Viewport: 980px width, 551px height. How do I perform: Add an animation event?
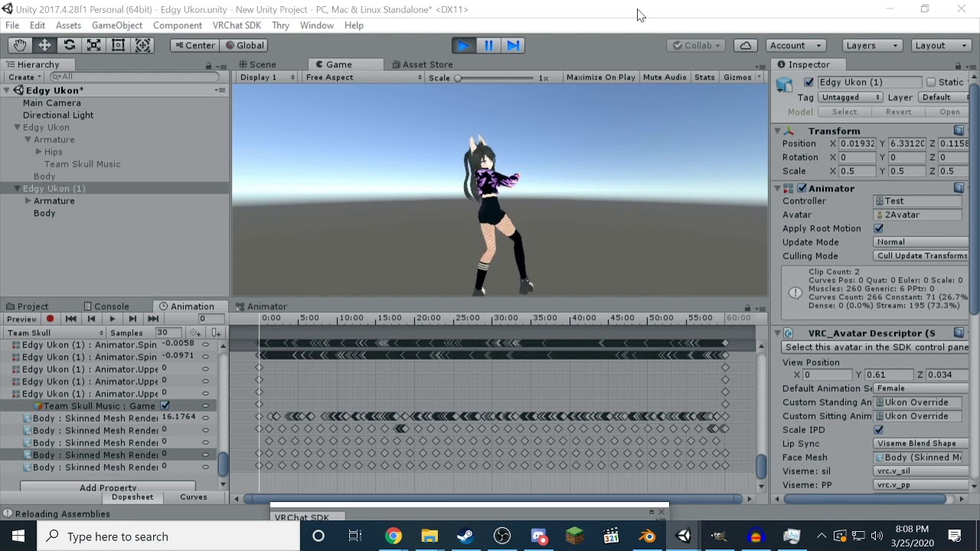(217, 333)
